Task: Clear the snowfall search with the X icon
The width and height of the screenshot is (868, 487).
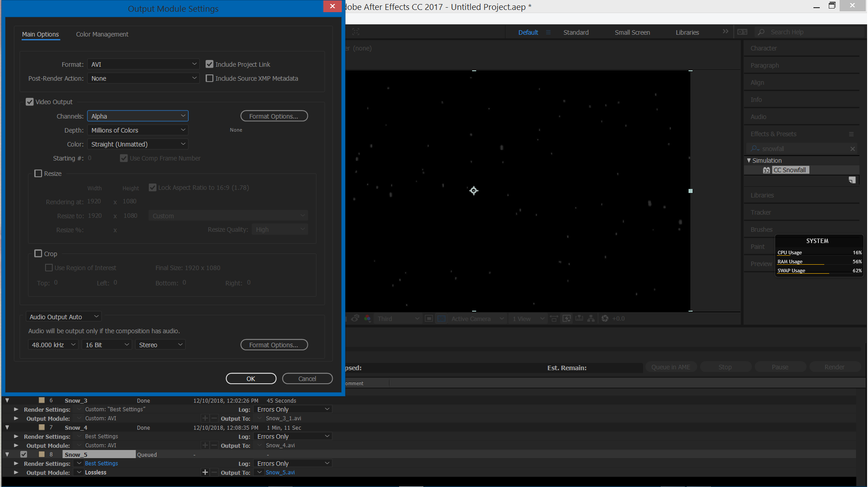Action: coord(852,149)
